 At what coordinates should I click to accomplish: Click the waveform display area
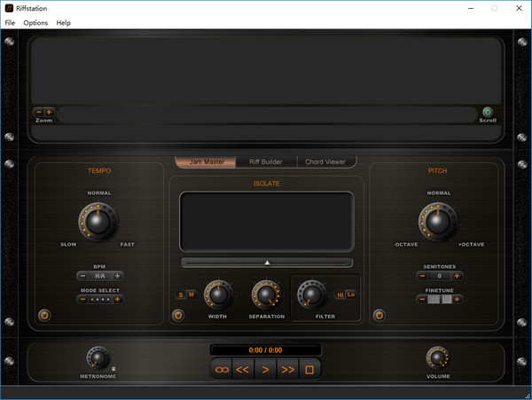pos(266,71)
